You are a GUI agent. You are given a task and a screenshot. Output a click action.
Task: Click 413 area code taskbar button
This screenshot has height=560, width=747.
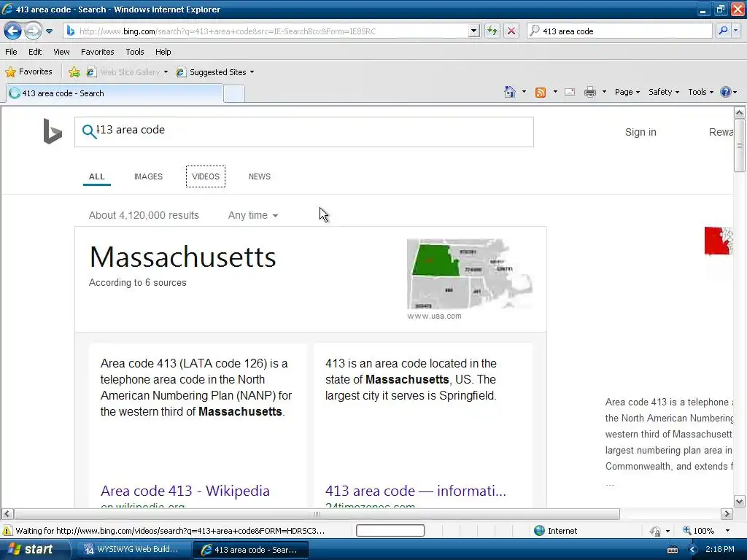(x=251, y=550)
